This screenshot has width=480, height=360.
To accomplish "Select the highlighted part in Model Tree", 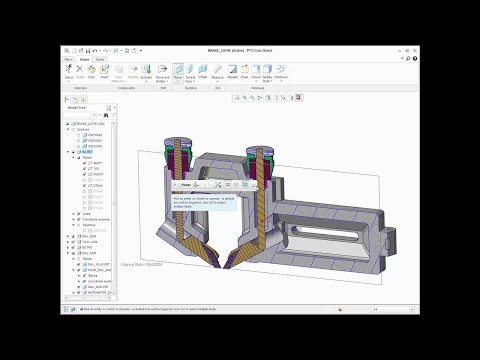I will [87, 152].
